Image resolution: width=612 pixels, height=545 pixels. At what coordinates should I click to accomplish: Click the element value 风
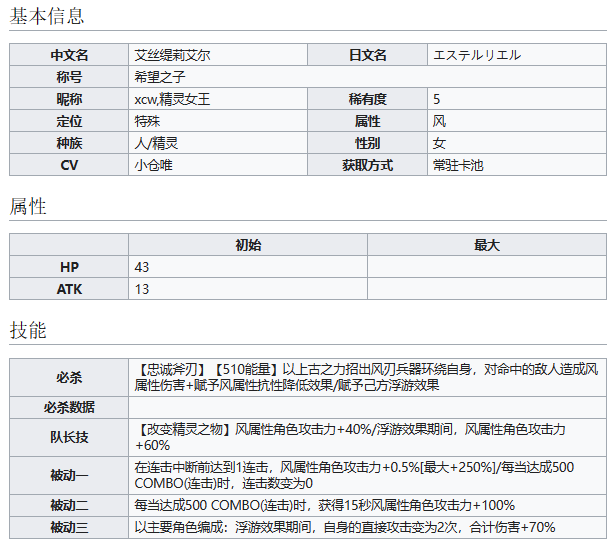click(440, 121)
